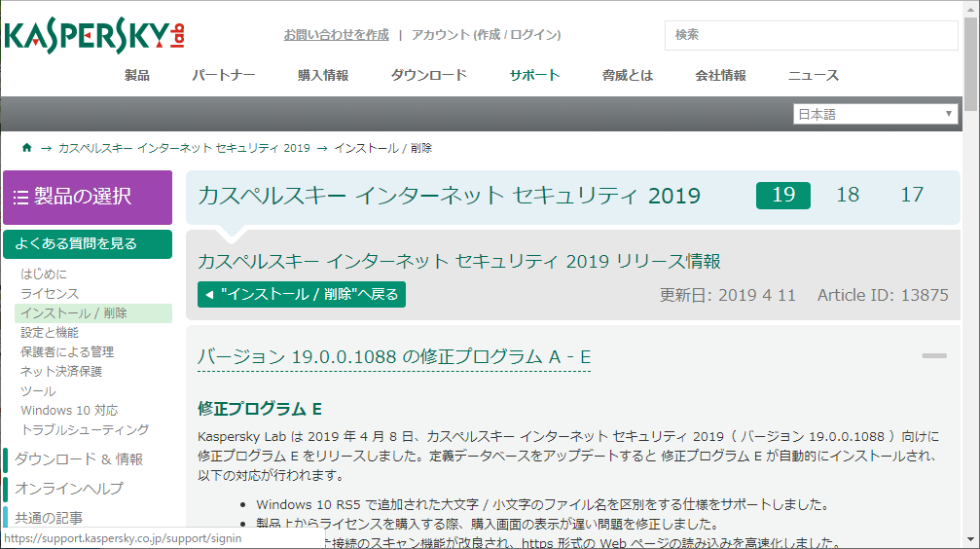980x549 pixels.
Task: Select インストール / 削除 in sidebar
Action: coord(93,313)
